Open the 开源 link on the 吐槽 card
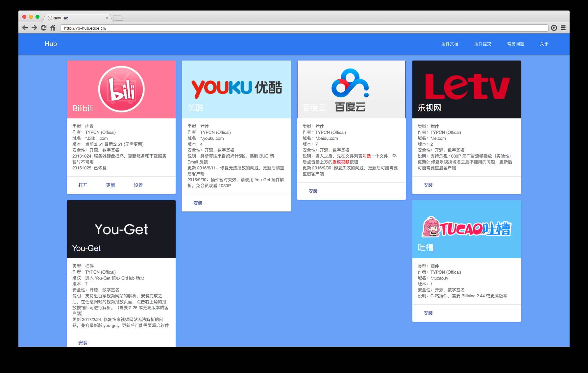Screen dimensions: 588x373 pyautogui.click(x=439, y=290)
